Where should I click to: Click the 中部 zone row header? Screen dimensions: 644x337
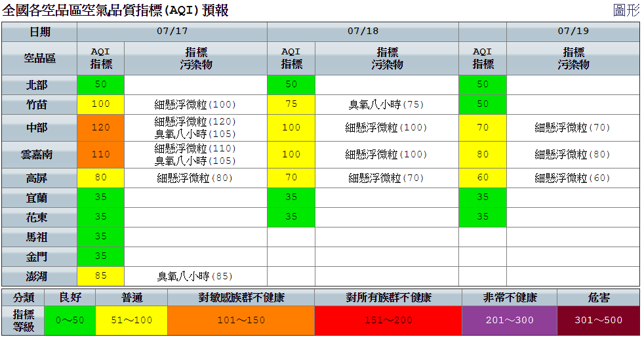tap(39, 128)
